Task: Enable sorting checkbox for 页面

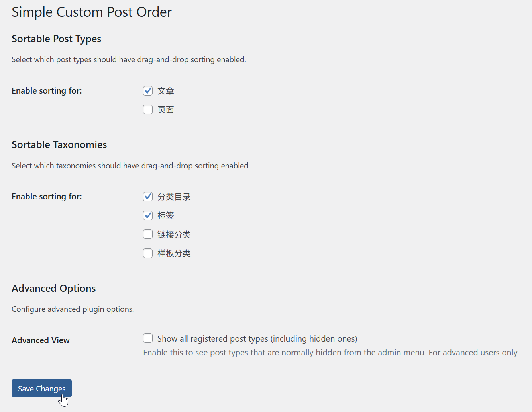Action: pos(148,109)
